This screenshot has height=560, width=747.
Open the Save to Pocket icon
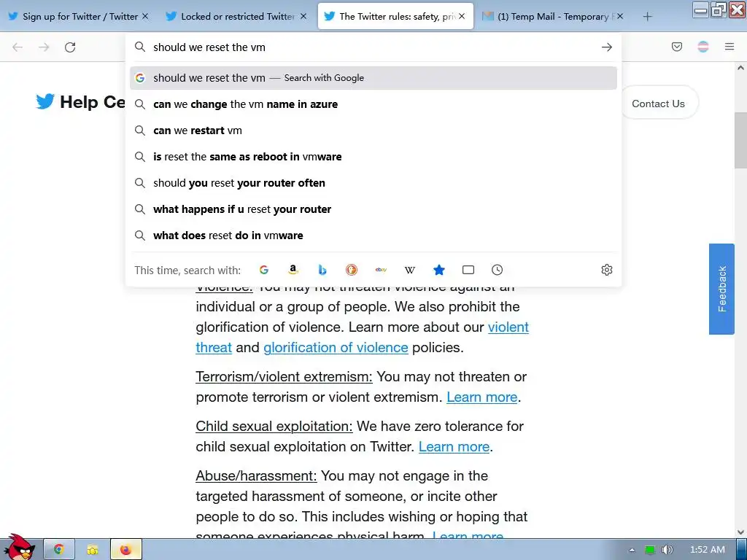[x=676, y=47]
